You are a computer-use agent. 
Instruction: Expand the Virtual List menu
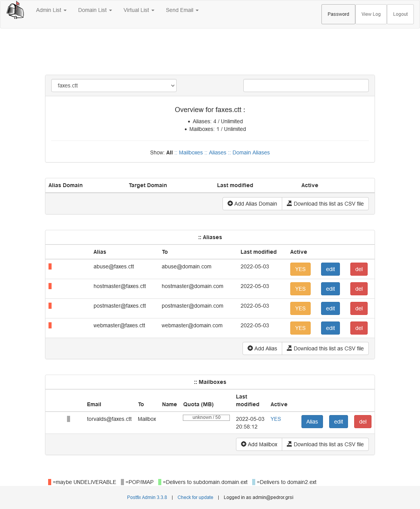pos(139,10)
